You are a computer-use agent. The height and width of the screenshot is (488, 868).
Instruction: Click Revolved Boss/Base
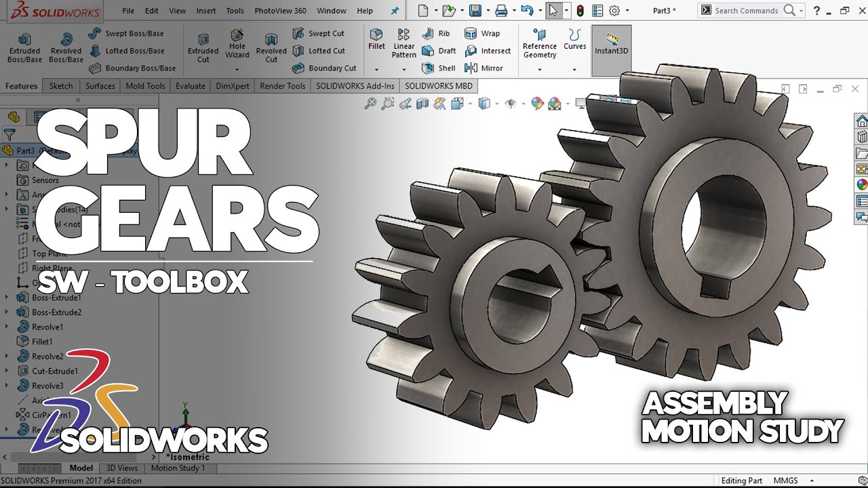(66, 49)
